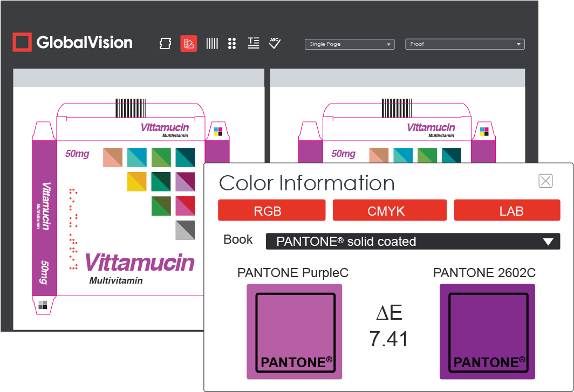Click the 50mg text on right artwork
Viewport: 574px width, 392px height.
[343, 154]
